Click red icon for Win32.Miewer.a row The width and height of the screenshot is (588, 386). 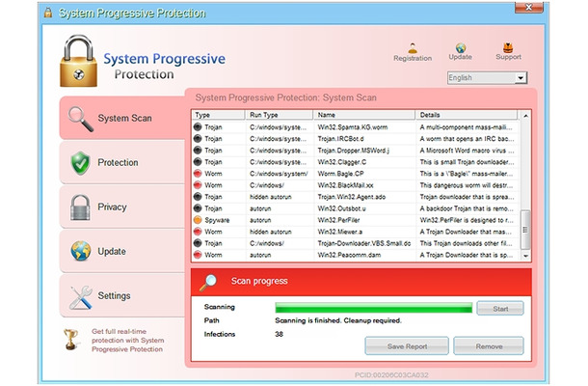(198, 232)
